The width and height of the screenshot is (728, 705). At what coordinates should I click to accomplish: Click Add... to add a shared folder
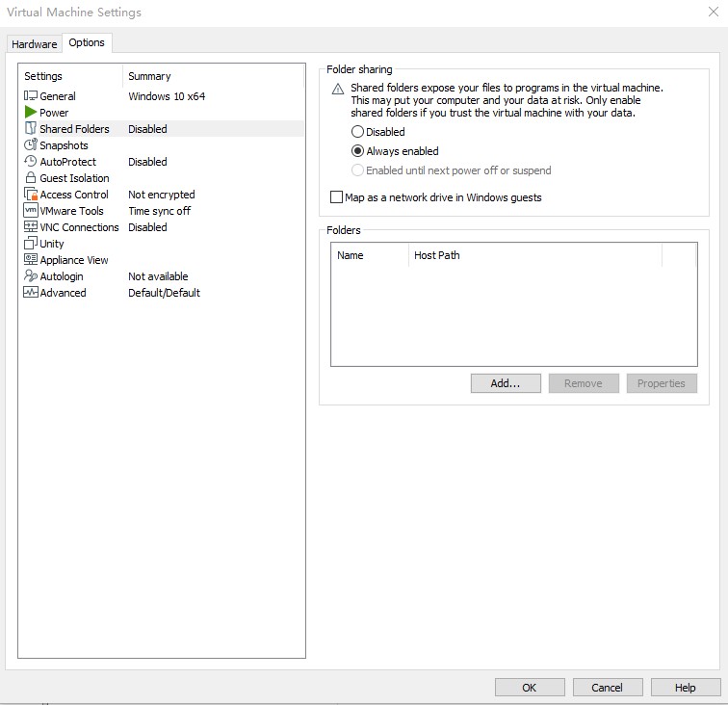(x=506, y=383)
